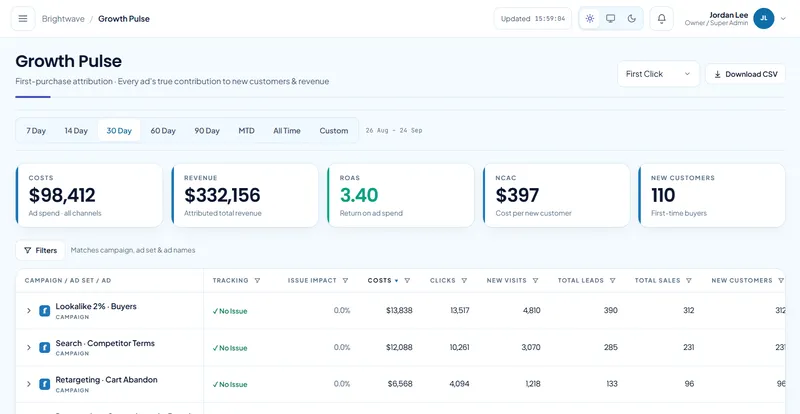Click No Issue status for Lookalike row

(230, 311)
